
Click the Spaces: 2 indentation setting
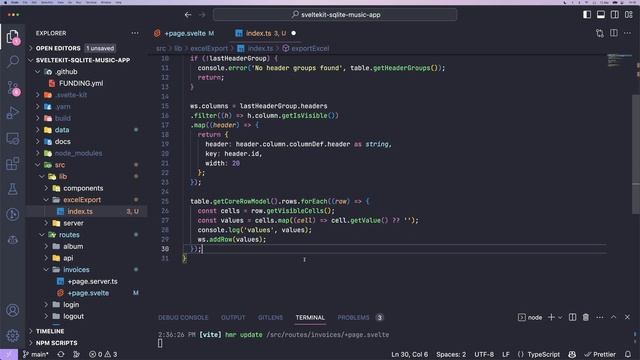coord(451,354)
